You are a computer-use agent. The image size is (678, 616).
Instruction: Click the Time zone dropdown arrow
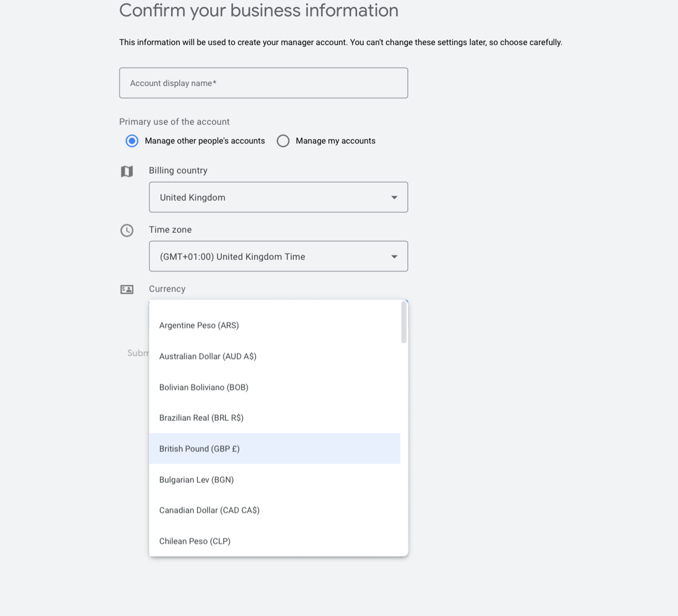(x=394, y=257)
